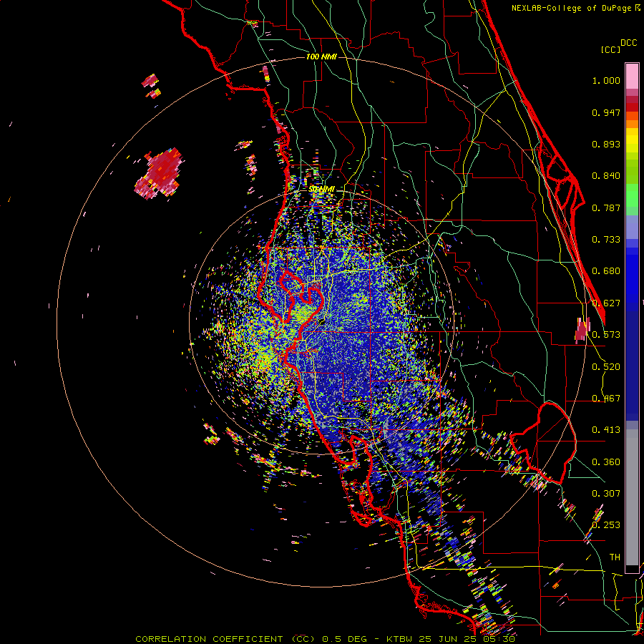
Task: Select the 0.360 scale value
Action: (x=606, y=462)
